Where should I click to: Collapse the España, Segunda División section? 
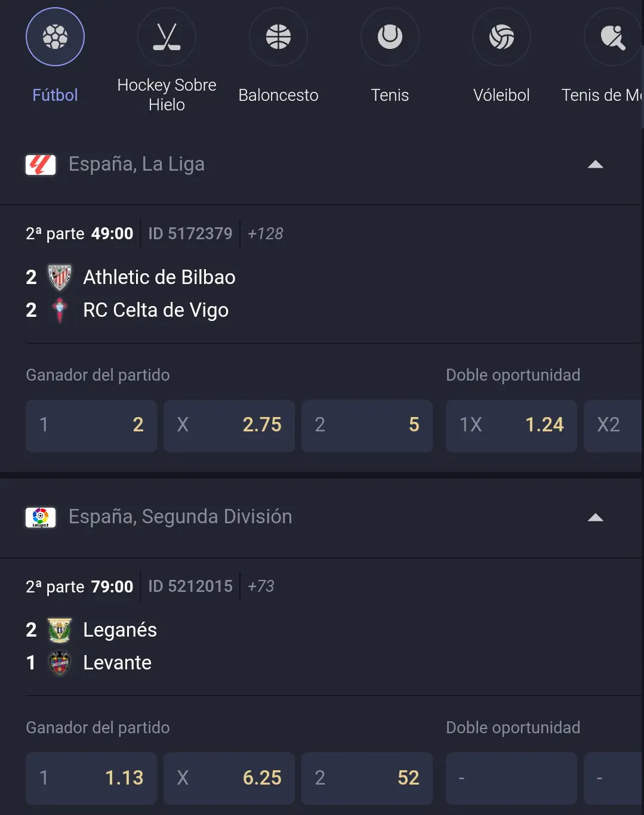596,517
